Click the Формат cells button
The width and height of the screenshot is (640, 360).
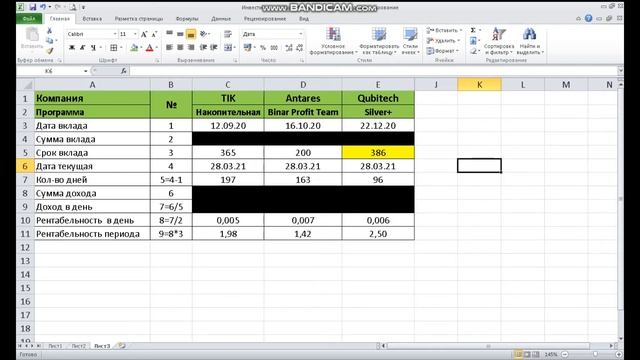[x=441, y=51]
